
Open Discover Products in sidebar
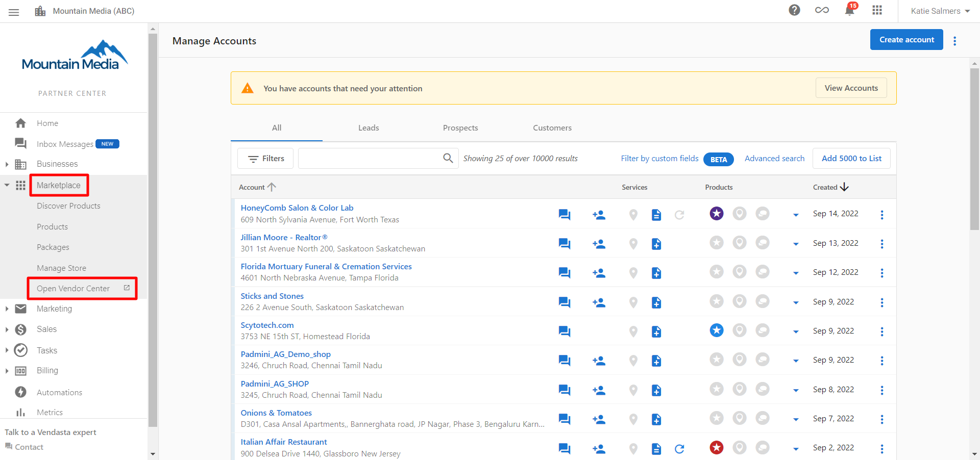coord(68,206)
